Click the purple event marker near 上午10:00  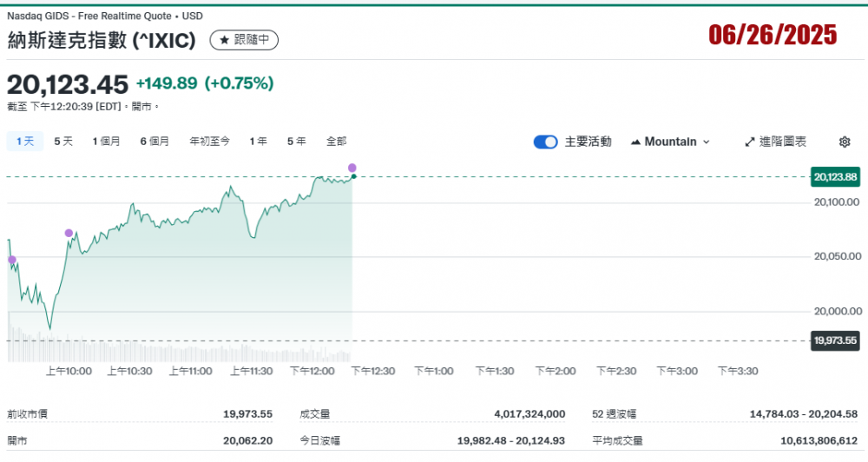69,233
